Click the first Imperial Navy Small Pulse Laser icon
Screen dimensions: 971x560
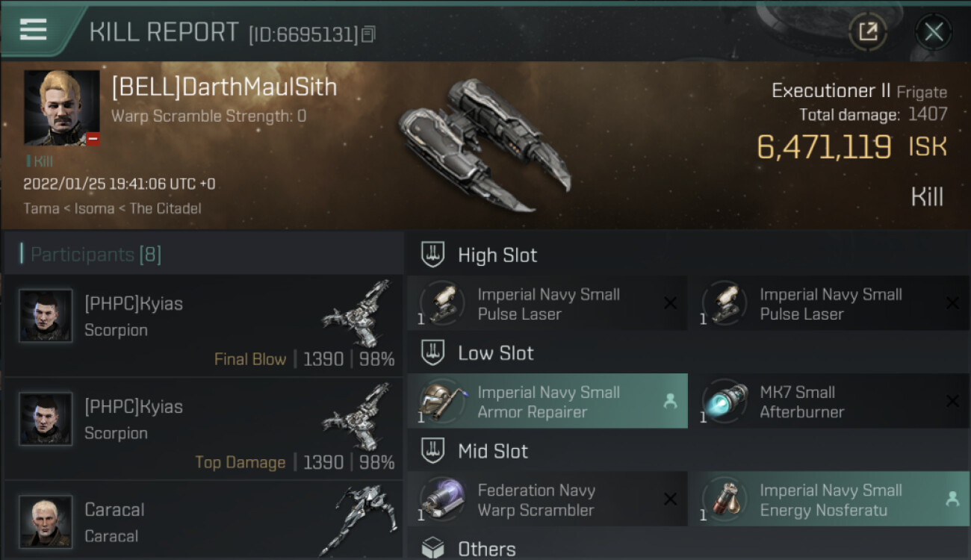(442, 304)
